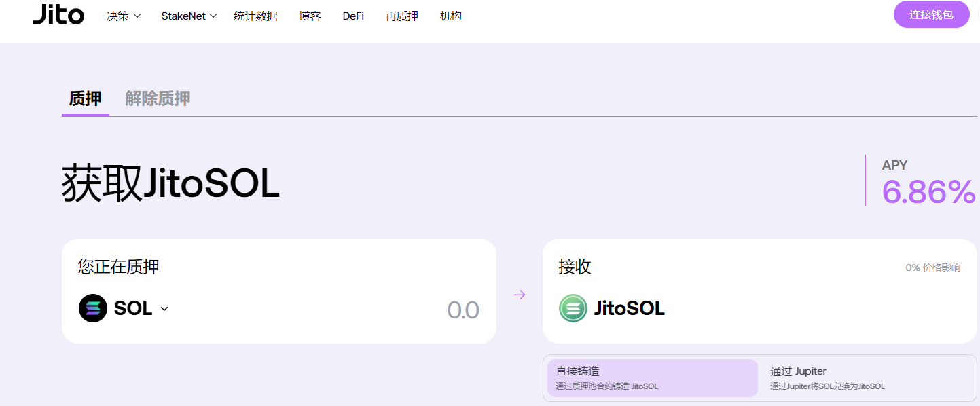Open the 博客 menu item

tap(310, 16)
